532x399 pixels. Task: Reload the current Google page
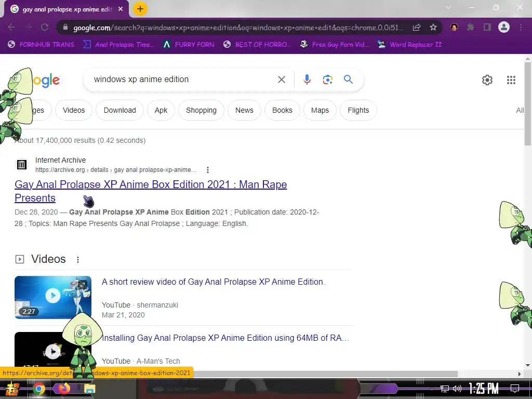45,28
